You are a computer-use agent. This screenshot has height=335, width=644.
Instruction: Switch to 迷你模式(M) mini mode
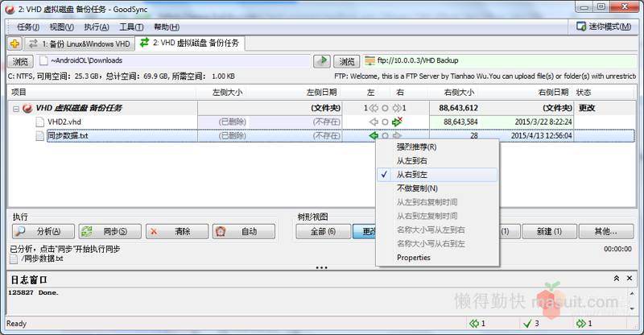tap(605, 27)
